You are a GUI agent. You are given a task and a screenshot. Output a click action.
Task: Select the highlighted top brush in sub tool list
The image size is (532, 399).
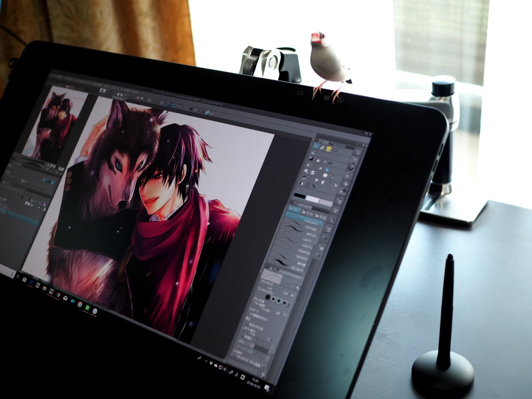pos(304,219)
